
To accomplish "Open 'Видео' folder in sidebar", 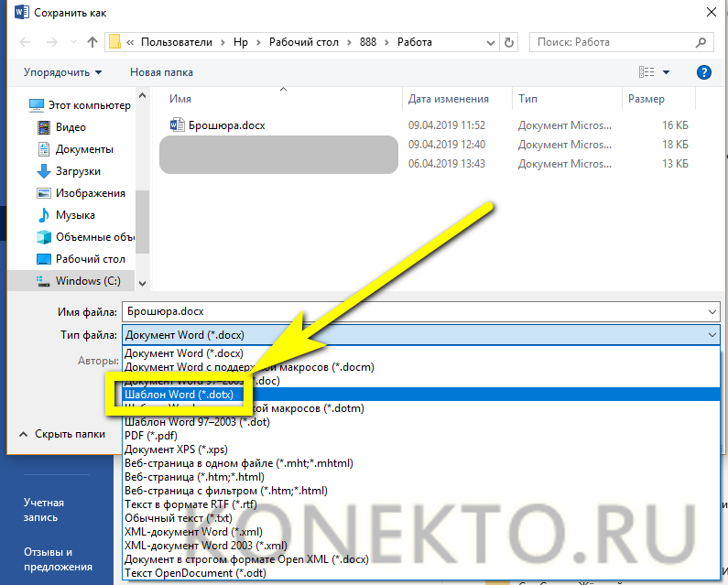I will (61, 127).
